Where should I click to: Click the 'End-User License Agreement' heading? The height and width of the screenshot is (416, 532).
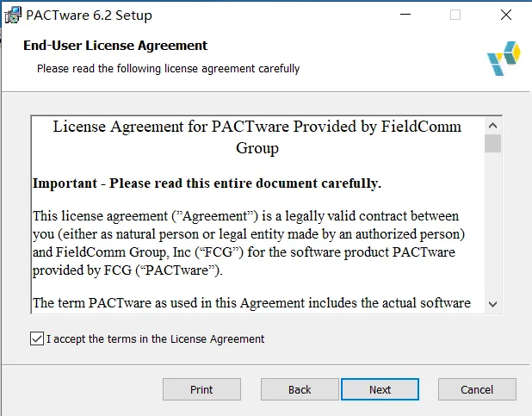click(x=115, y=46)
